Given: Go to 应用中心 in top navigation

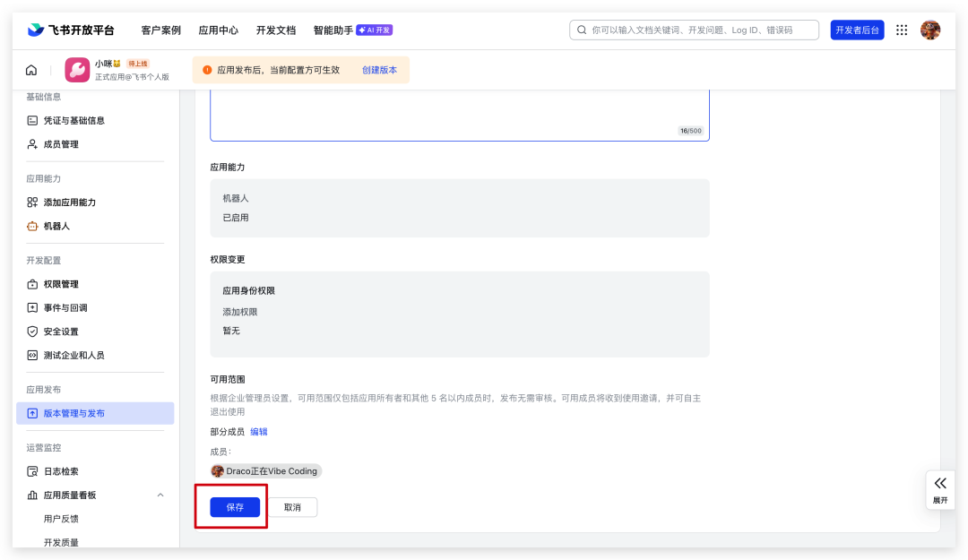Looking at the screenshot, I should pos(218,30).
